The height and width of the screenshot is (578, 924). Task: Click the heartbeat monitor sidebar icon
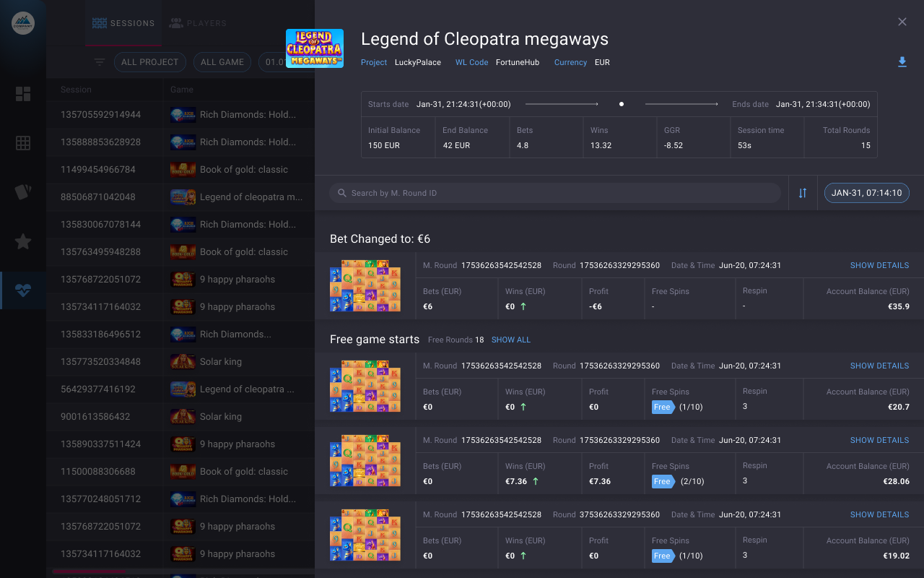[x=23, y=290]
